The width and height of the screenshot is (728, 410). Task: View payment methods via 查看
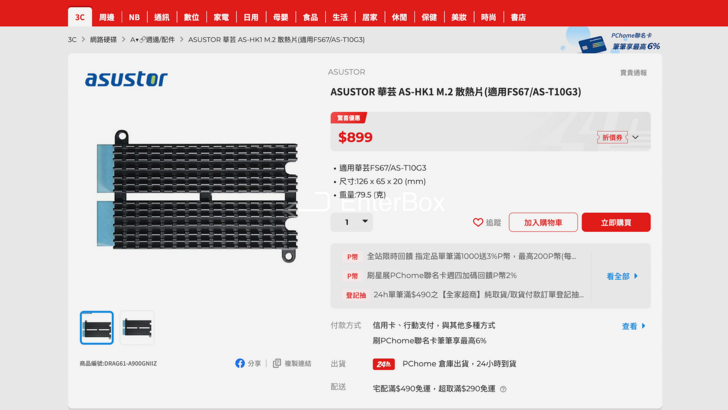tap(634, 326)
